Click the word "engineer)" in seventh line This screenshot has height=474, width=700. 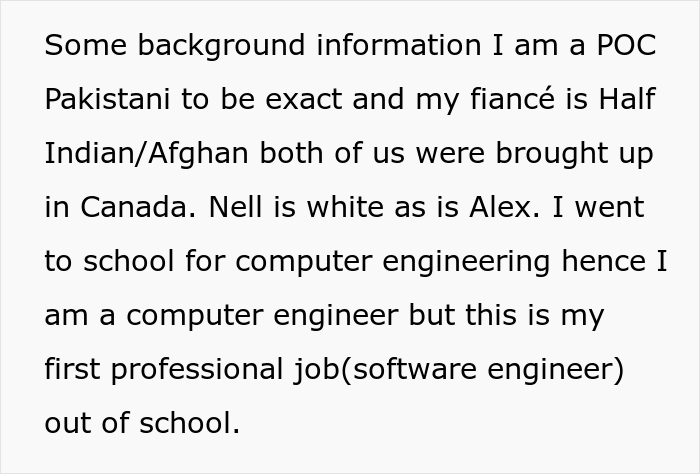(x=556, y=370)
